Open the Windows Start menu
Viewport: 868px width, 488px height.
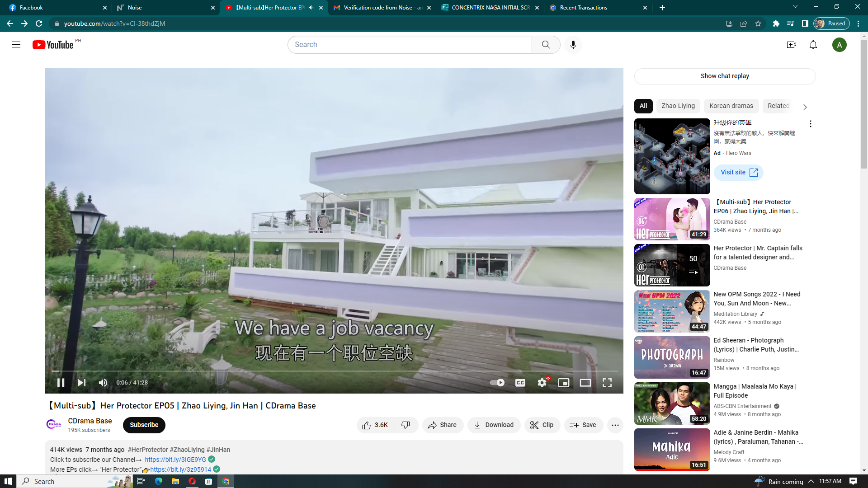(8, 481)
